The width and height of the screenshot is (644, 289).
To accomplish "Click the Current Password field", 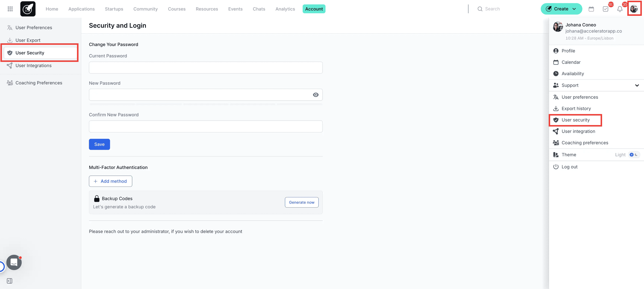I will pyautogui.click(x=206, y=68).
